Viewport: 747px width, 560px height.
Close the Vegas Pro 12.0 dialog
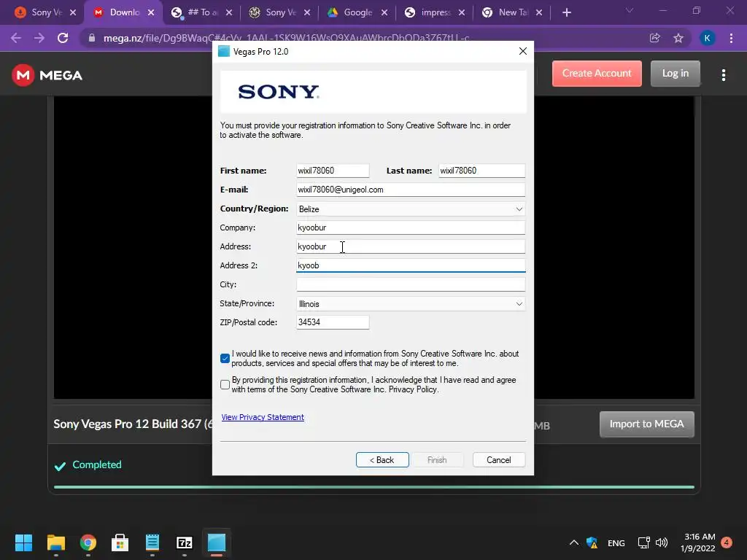point(522,52)
